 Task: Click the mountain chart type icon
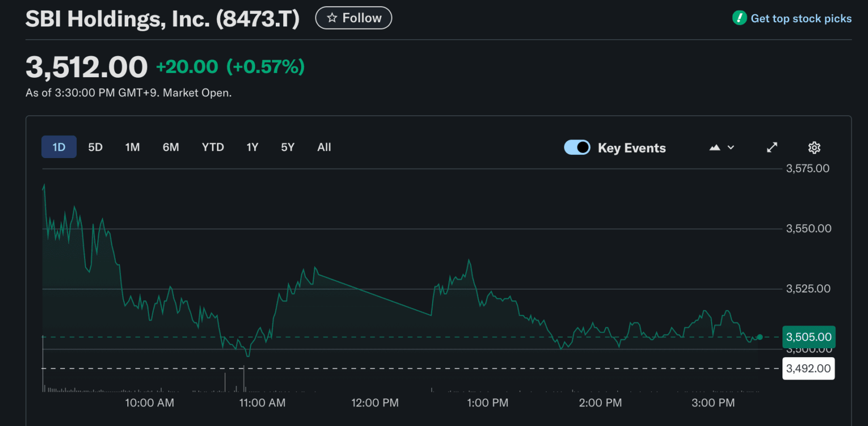point(715,147)
